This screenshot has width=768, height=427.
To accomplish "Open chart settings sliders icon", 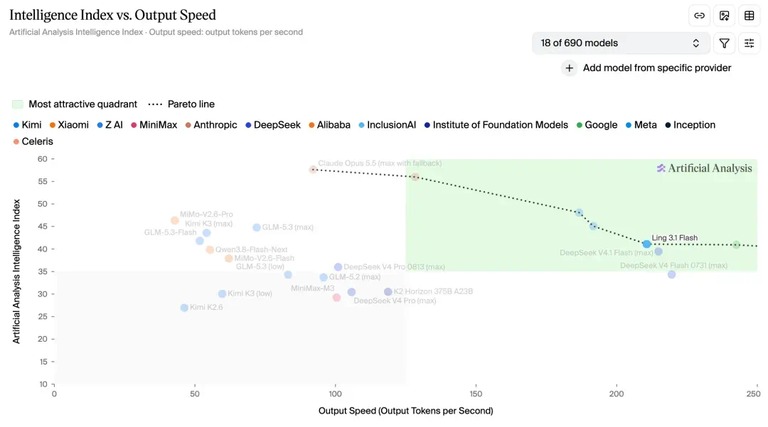I will coord(749,43).
